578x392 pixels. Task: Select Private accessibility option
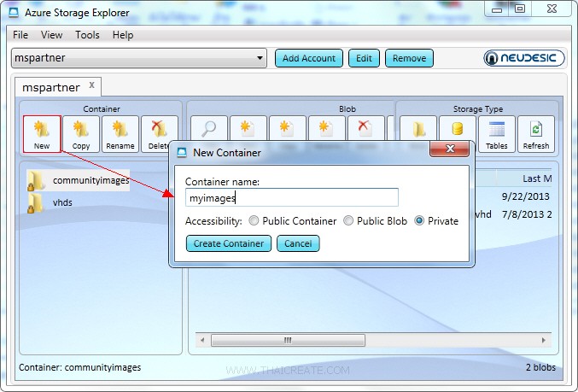419,220
